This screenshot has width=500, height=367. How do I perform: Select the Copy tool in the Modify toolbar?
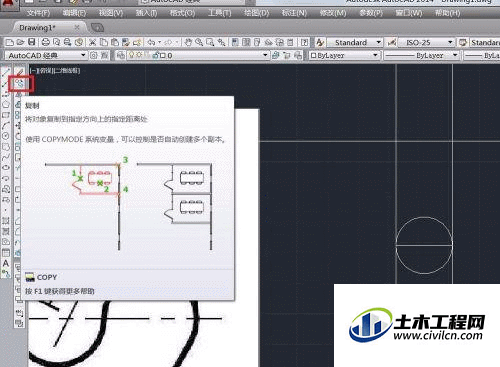(20, 83)
